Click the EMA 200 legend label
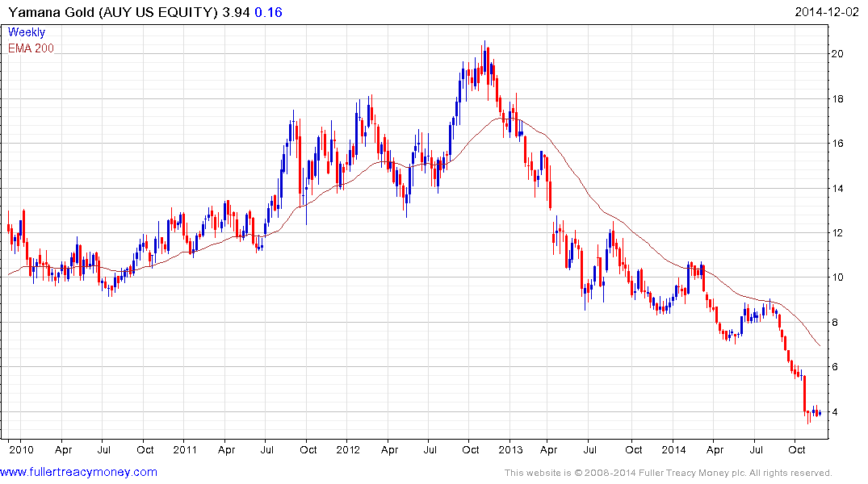Screen dimensions: 868x484 click(31, 48)
